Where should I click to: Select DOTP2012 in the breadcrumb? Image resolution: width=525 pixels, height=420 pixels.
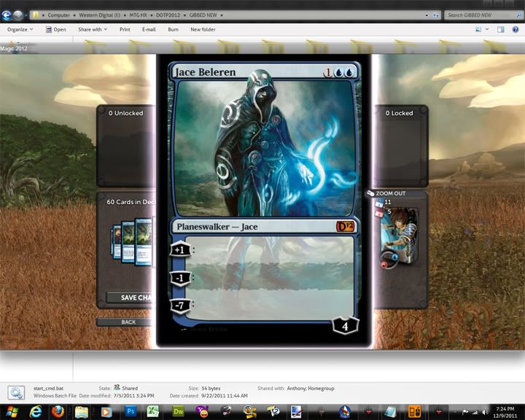point(168,15)
